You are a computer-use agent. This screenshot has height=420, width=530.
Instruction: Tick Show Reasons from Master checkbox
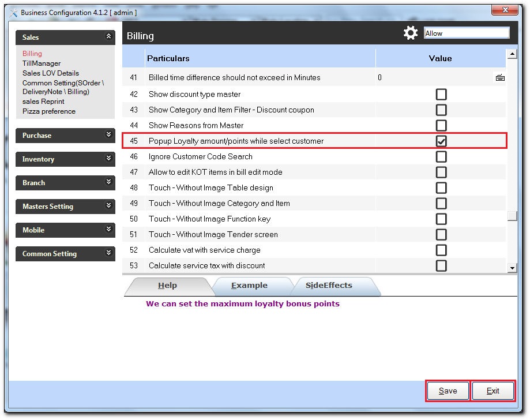click(x=441, y=125)
